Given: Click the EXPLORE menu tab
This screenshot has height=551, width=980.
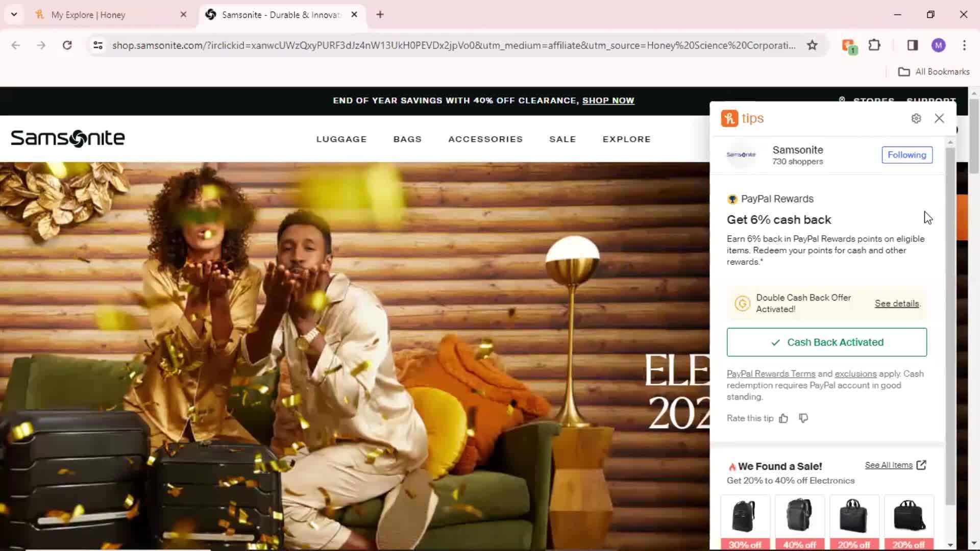Looking at the screenshot, I should 627,139.
